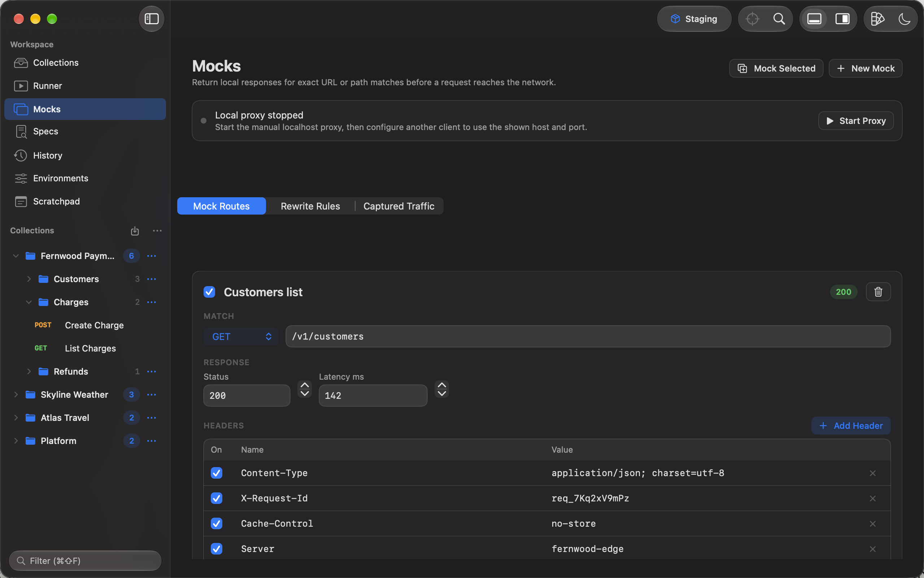Collapse the Fernwood Payments collection
The height and width of the screenshot is (578, 924).
(x=16, y=256)
